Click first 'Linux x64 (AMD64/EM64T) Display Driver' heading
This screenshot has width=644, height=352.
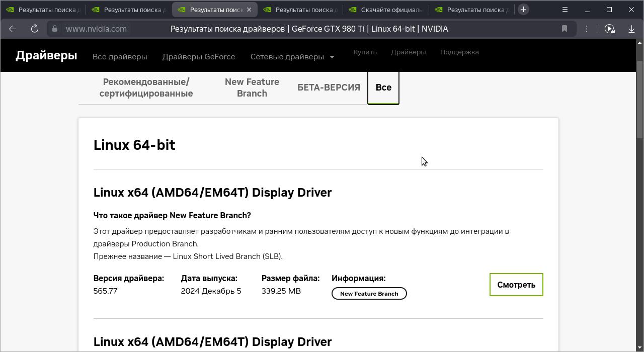click(x=212, y=193)
